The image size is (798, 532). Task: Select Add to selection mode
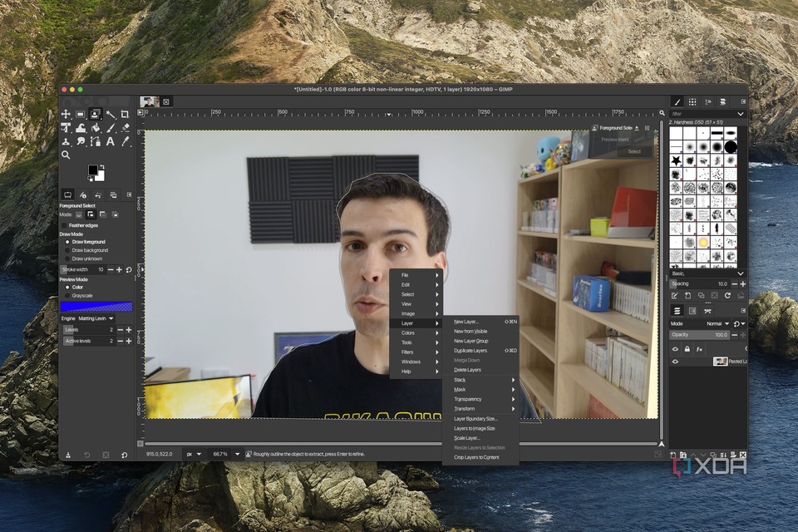coord(91,214)
